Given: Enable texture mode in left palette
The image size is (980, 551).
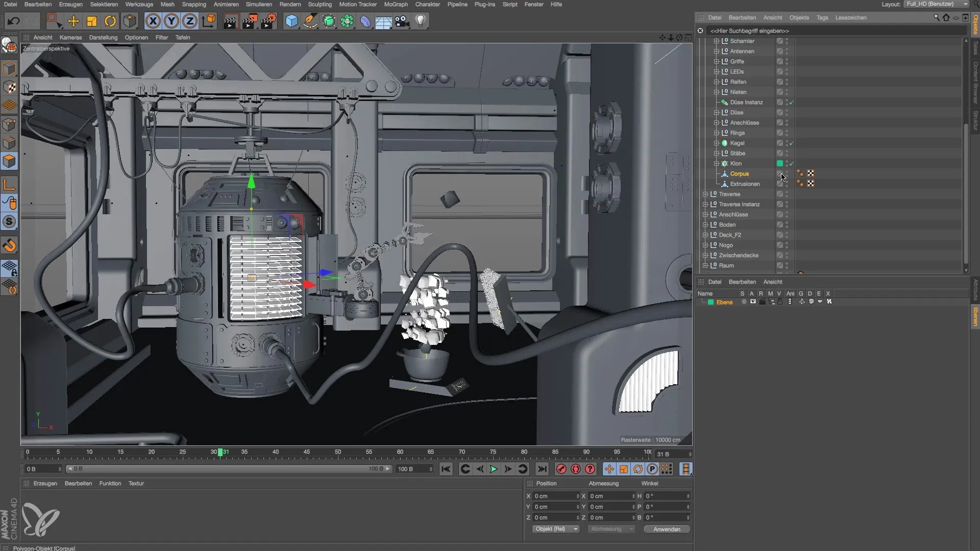Looking at the screenshot, I should tap(9, 87).
